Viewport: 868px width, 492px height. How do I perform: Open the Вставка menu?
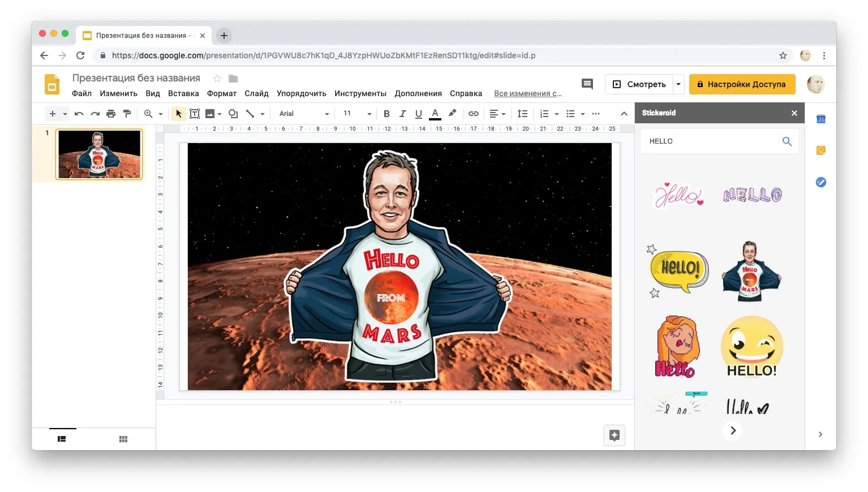[183, 93]
